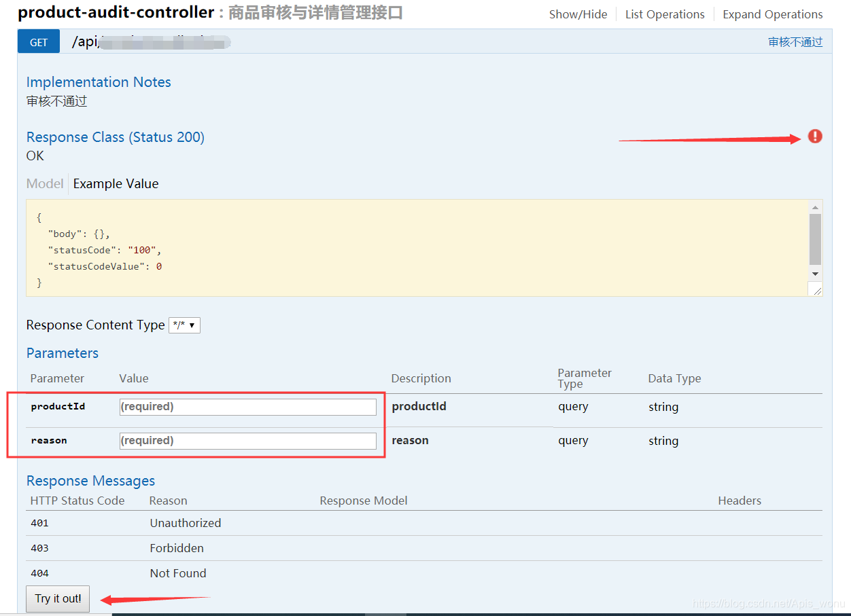
Task: Select the Unauthorized reason text
Action: 186,523
